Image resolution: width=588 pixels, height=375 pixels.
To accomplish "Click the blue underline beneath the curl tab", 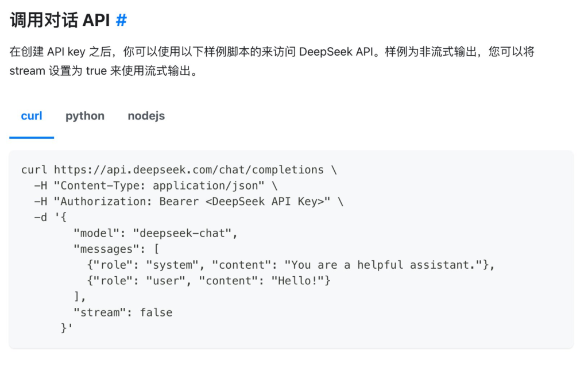I will click(x=32, y=138).
